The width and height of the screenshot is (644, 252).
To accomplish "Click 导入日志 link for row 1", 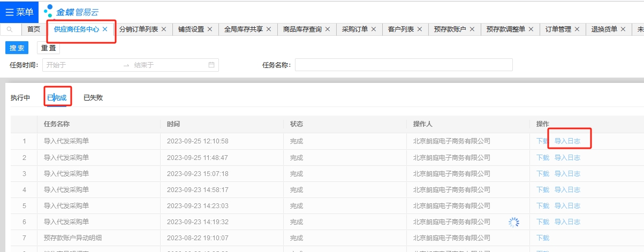I will 567,141.
